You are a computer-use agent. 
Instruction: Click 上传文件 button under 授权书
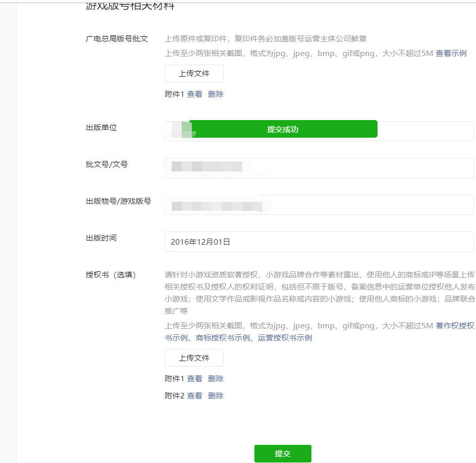pyautogui.click(x=194, y=358)
